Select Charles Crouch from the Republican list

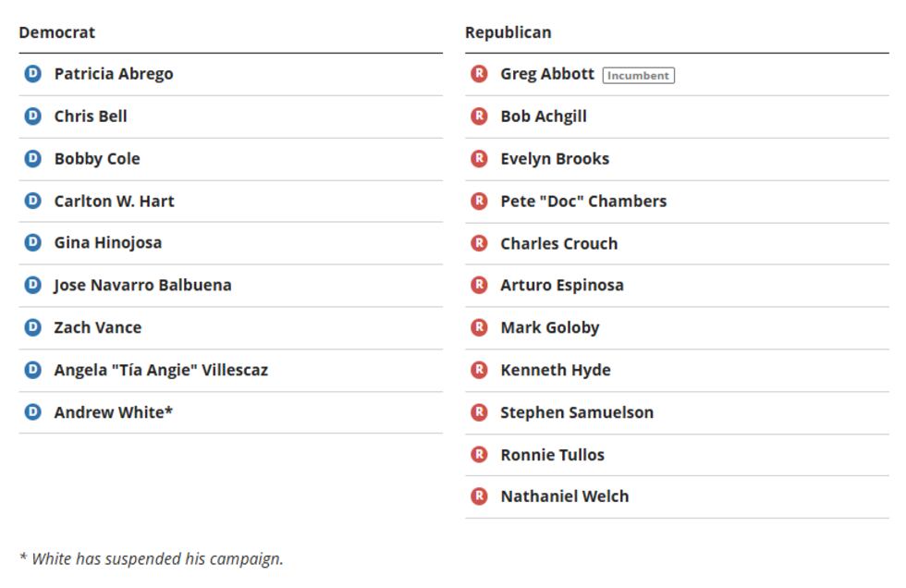(x=558, y=244)
